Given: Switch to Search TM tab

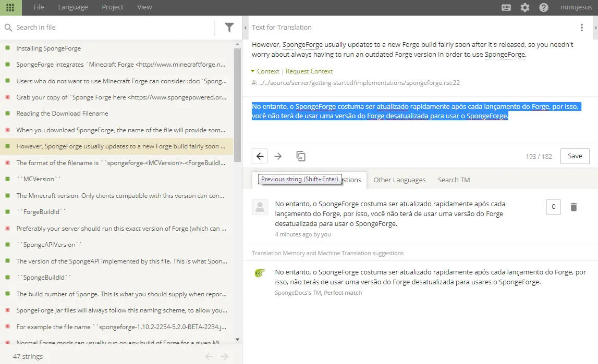Looking at the screenshot, I should click(x=454, y=180).
